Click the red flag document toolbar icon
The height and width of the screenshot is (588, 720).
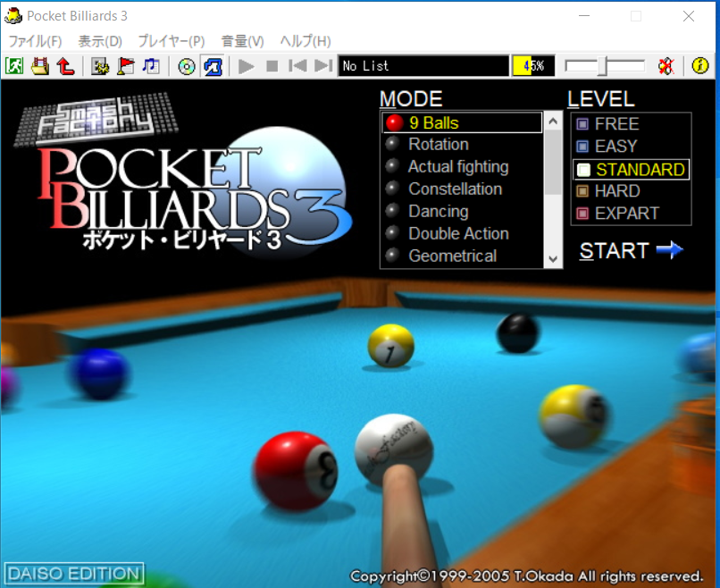[126, 66]
